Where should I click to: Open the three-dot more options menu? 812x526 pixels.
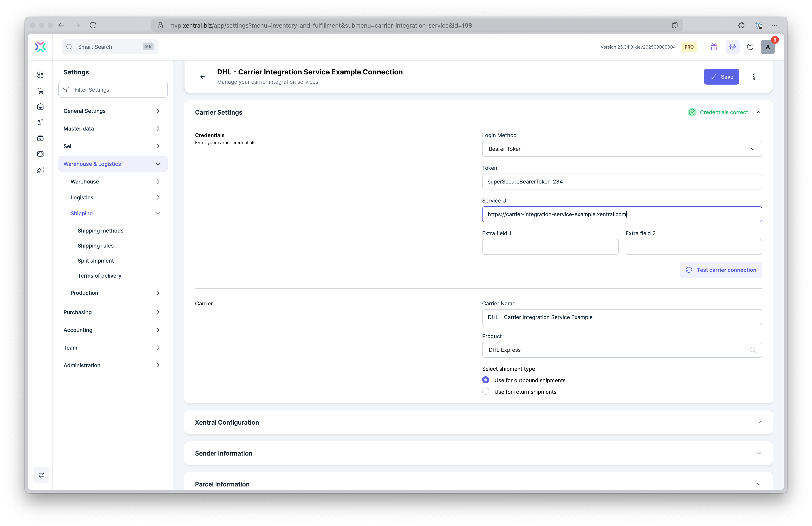tap(754, 76)
